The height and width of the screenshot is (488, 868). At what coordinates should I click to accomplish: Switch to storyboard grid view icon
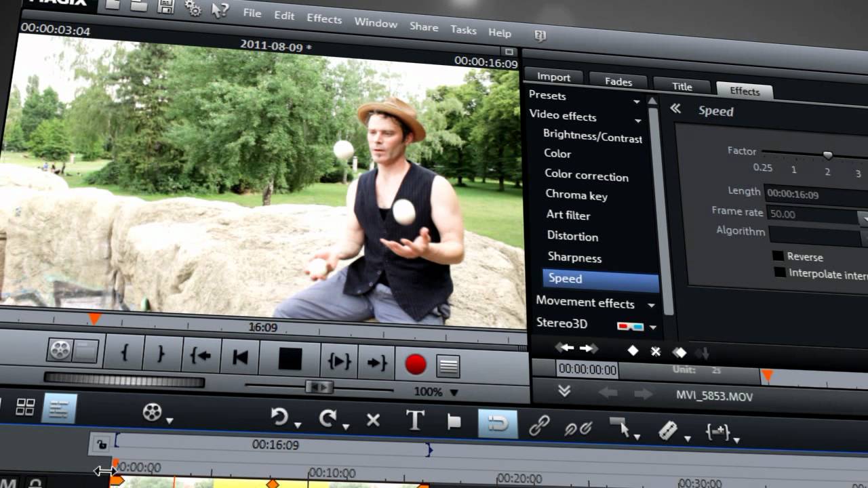click(25, 407)
